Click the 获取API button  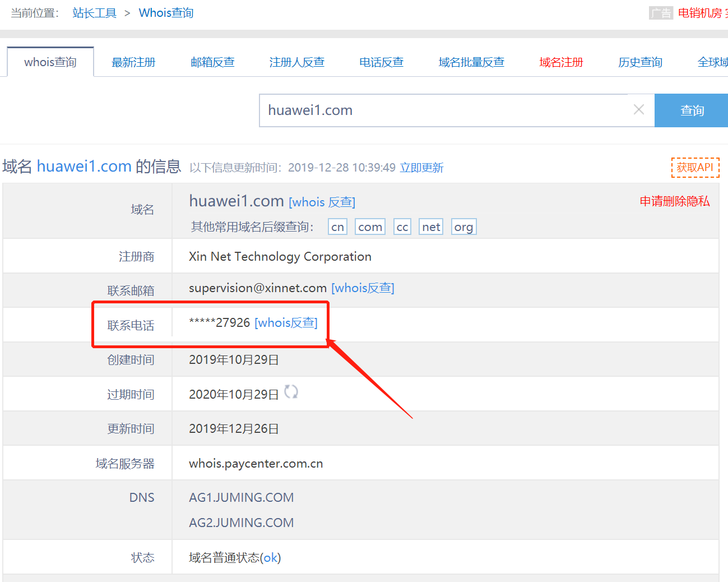(695, 167)
